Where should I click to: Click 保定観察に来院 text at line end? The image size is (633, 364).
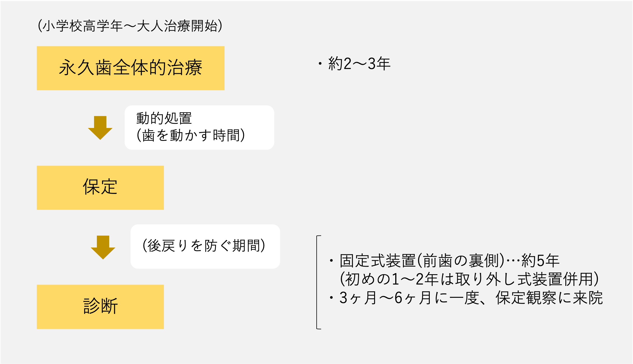pos(549,297)
